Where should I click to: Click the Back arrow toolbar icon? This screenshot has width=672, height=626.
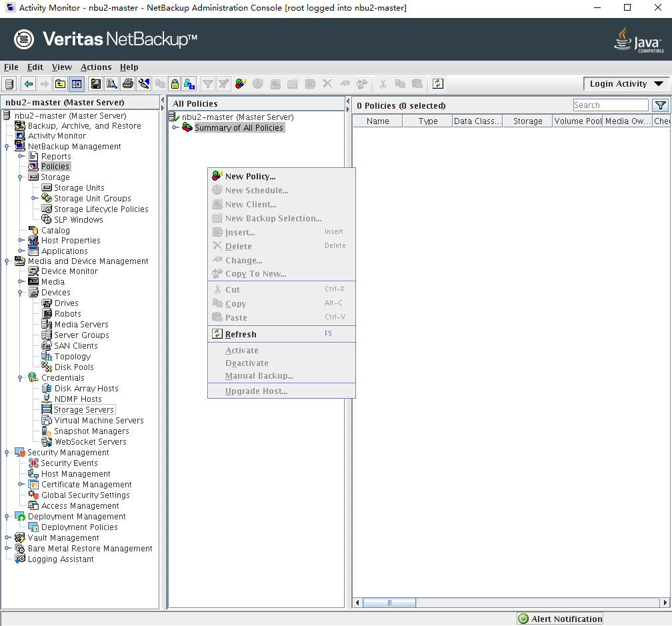pos(28,84)
